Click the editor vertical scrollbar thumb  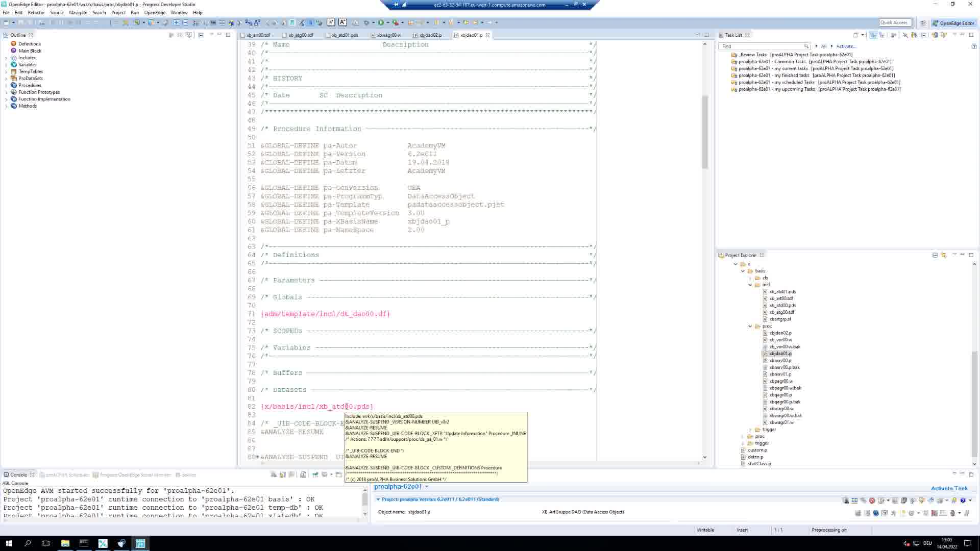click(x=705, y=133)
